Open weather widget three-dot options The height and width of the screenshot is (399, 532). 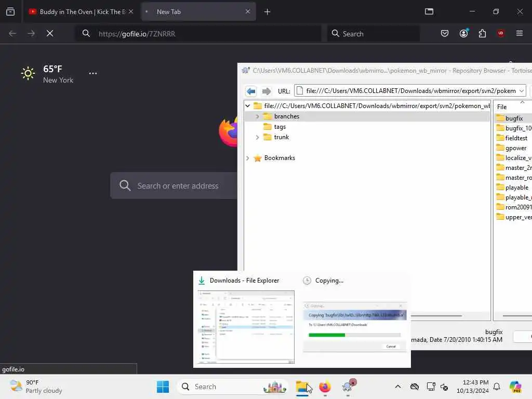click(93, 73)
